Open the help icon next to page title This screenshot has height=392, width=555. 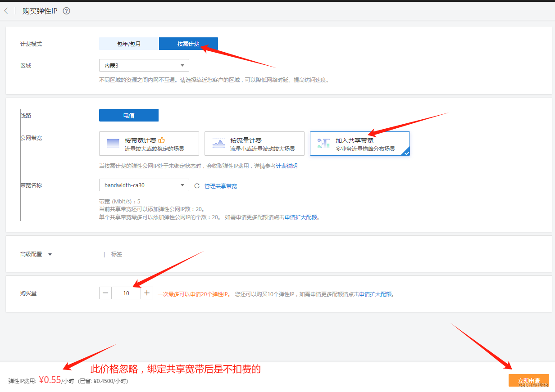click(66, 10)
